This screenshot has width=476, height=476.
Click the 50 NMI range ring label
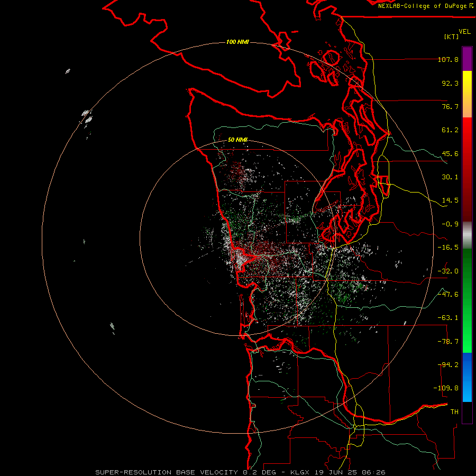click(237, 140)
